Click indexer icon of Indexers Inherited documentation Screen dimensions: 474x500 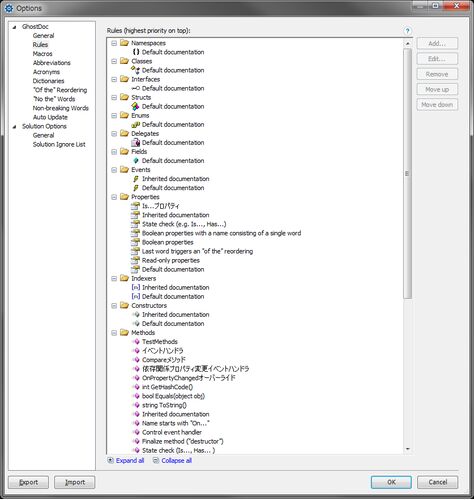(136, 287)
